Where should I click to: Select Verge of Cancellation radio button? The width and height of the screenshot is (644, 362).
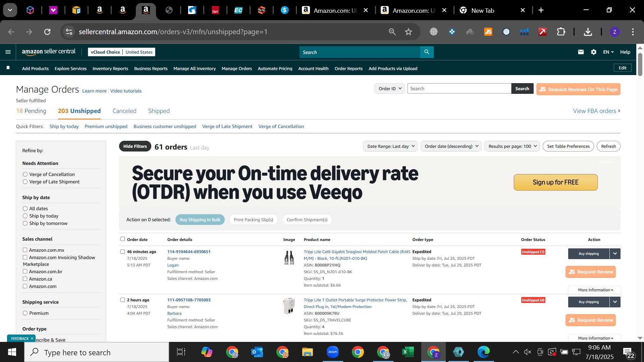point(25,174)
